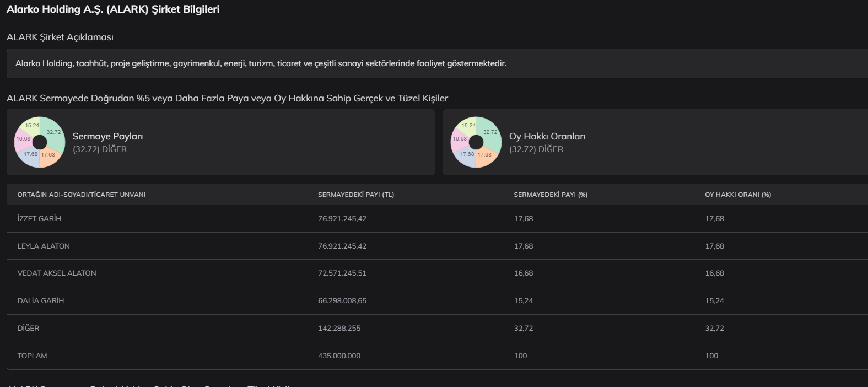Click the "ALARK Şirket Açıklaması" section heading

60,37
